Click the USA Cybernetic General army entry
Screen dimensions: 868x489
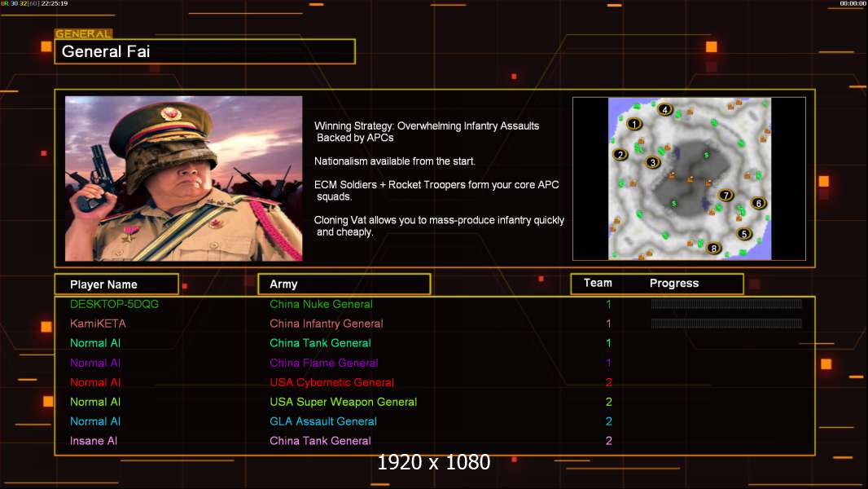[331, 382]
